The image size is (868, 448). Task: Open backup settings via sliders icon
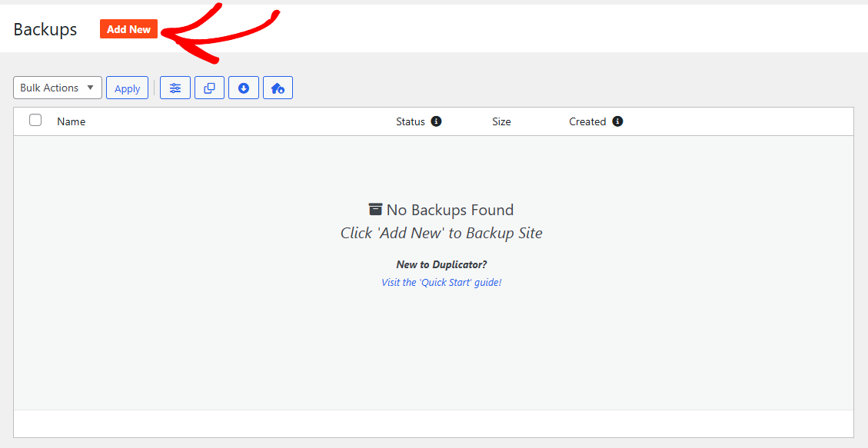click(175, 88)
